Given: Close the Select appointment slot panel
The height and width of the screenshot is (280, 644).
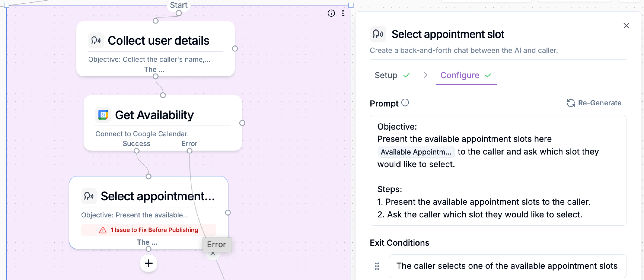Looking at the screenshot, I should click(x=626, y=26).
